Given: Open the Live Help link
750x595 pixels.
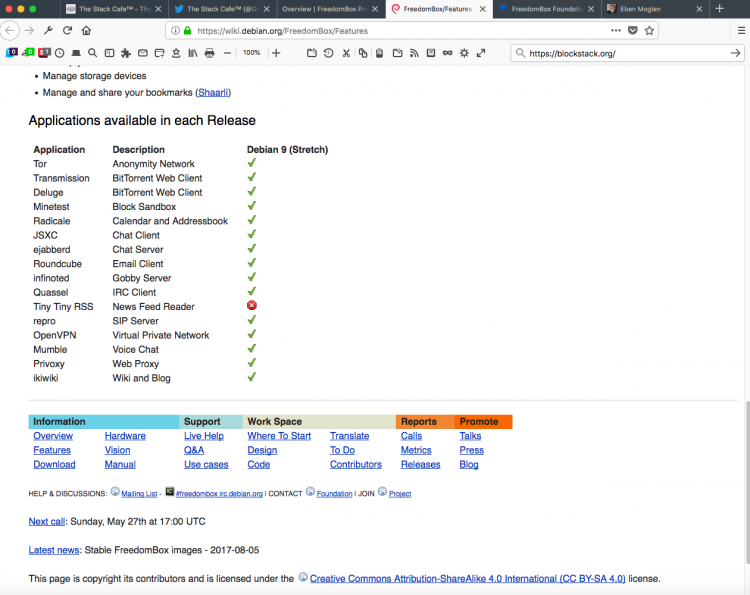Looking at the screenshot, I should coord(204,436).
